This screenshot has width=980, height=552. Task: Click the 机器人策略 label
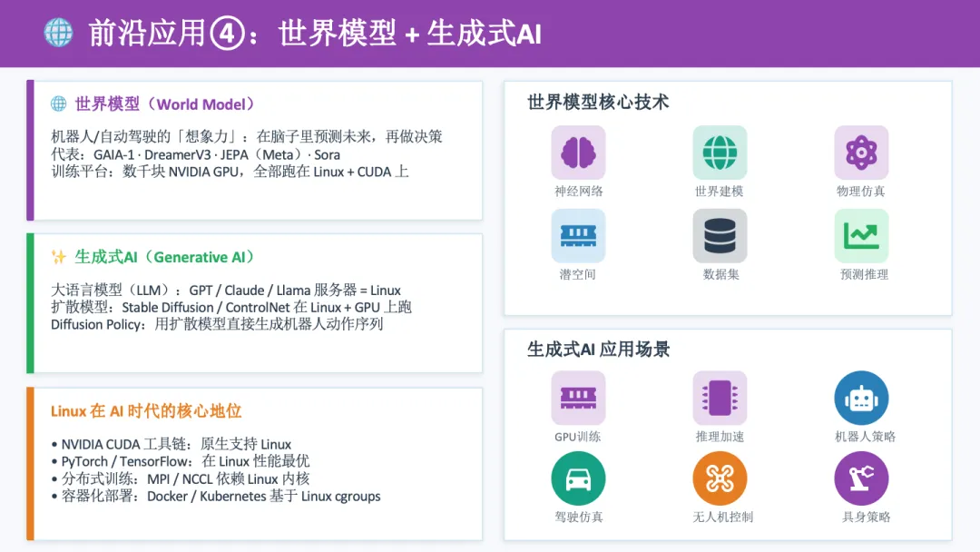click(865, 437)
